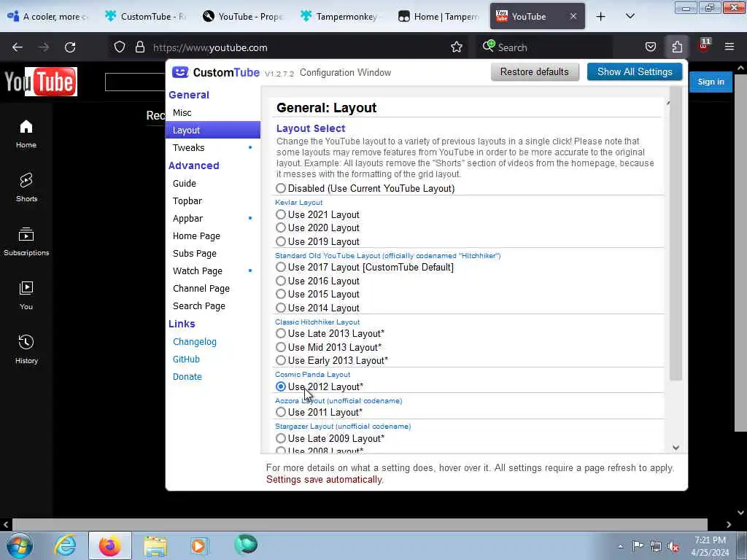Open the Firefox hamburger menu
Viewport: 747px width, 560px height.
pos(729,47)
